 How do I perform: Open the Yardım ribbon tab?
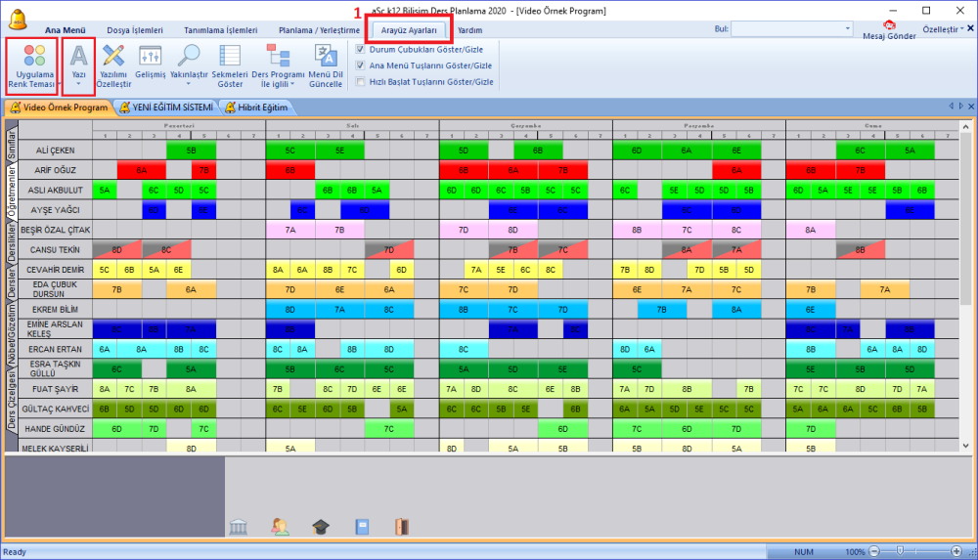coord(469,30)
